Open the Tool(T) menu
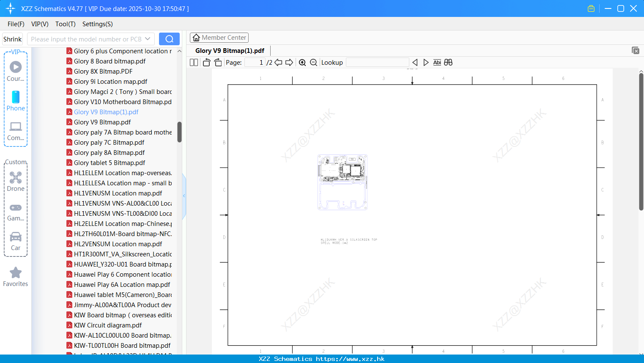The width and height of the screenshot is (644, 363). (x=66, y=24)
